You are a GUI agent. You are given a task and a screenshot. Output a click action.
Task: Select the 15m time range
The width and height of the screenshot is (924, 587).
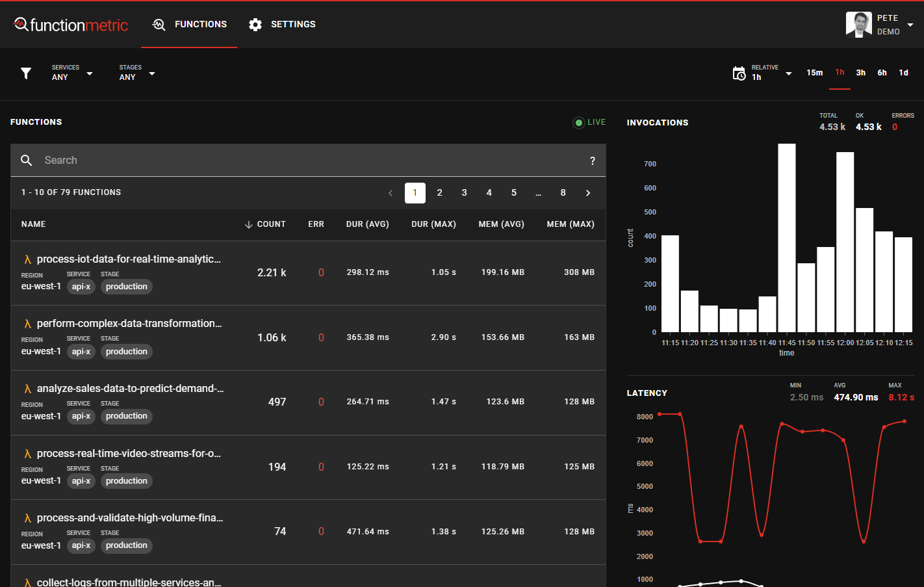coord(815,73)
